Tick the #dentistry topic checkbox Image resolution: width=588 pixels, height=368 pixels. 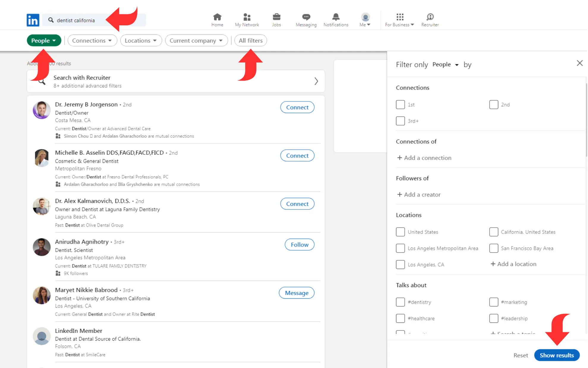(x=400, y=302)
